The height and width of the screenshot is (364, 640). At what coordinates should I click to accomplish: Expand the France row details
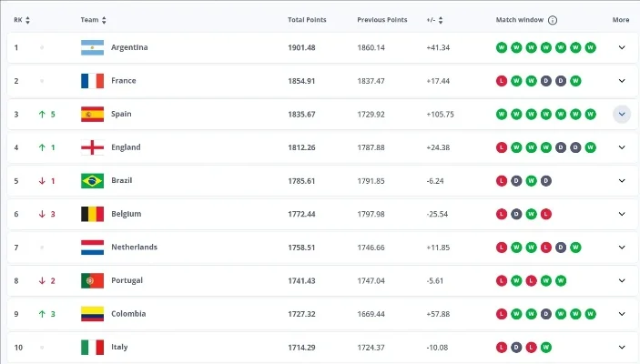coord(622,81)
